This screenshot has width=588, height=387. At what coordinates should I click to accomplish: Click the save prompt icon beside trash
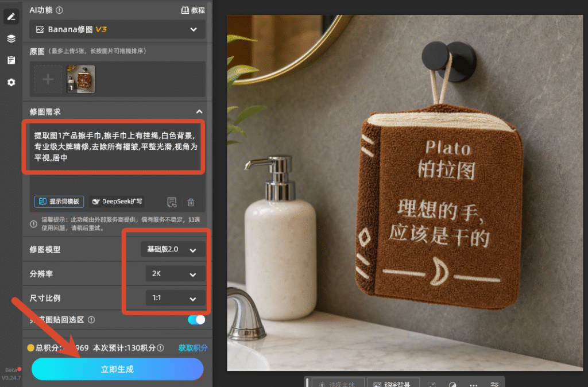(172, 202)
